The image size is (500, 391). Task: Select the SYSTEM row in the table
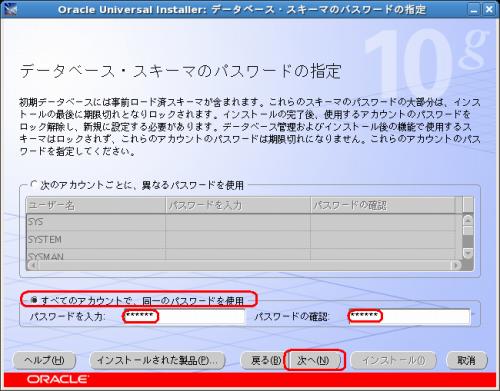(241, 239)
